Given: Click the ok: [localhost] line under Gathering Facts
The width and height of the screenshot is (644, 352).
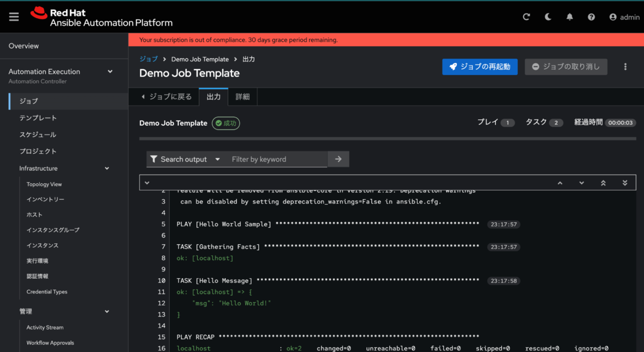Looking at the screenshot, I should 205,258.
